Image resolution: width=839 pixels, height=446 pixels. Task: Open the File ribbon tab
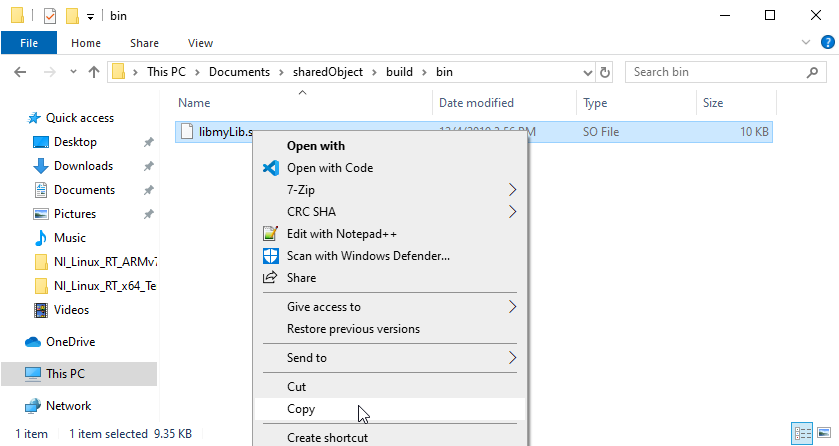tap(29, 43)
